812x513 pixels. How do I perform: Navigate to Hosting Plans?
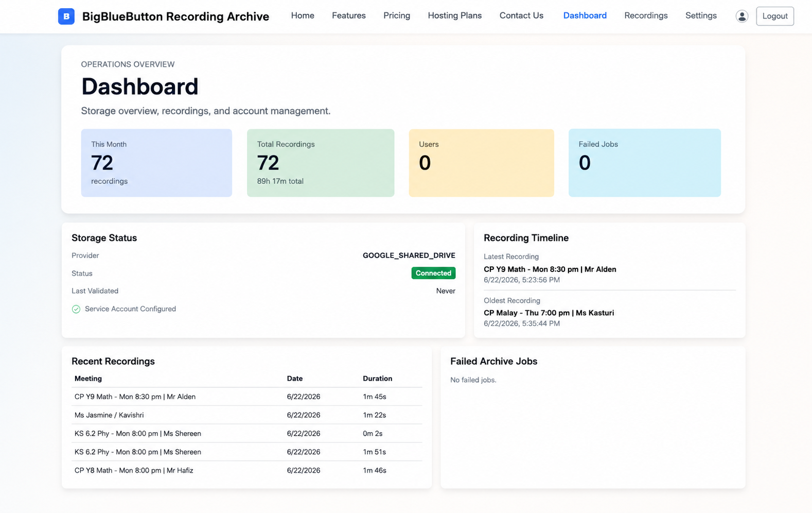455,15
